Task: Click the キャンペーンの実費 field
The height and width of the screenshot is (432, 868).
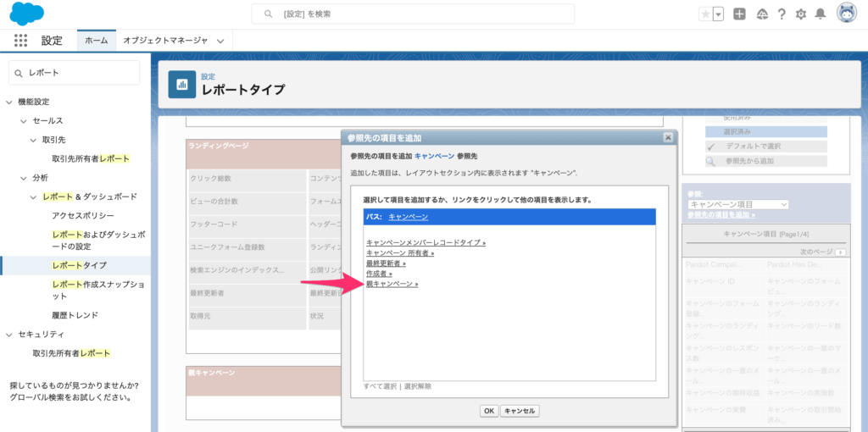Action: pyautogui.click(x=724, y=413)
